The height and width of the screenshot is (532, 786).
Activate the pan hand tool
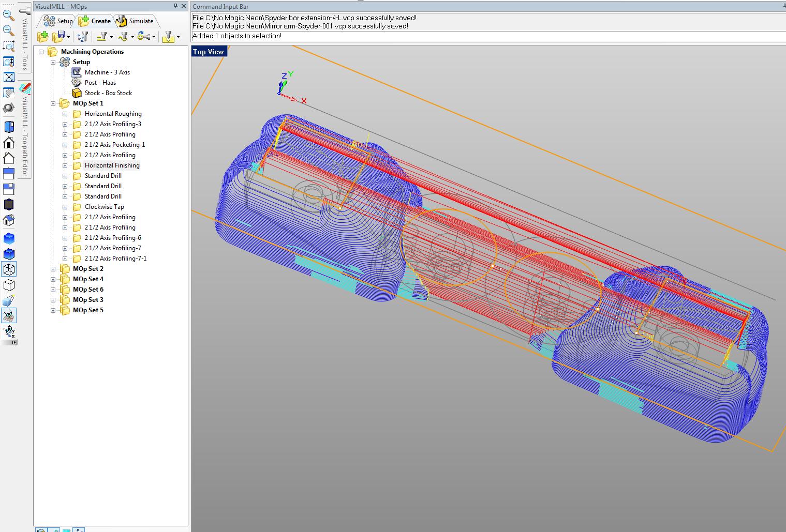click(x=9, y=93)
